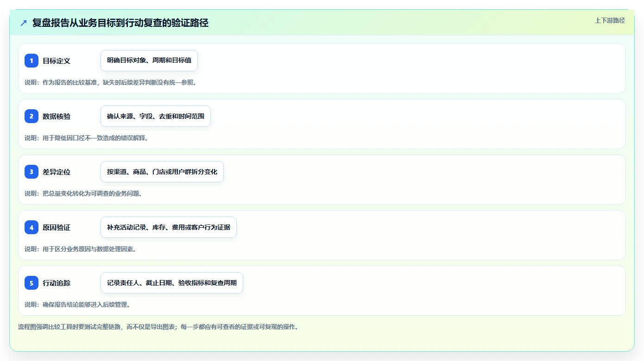Click the 目标定义 step name
This screenshot has width=644, height=361.
57,61
